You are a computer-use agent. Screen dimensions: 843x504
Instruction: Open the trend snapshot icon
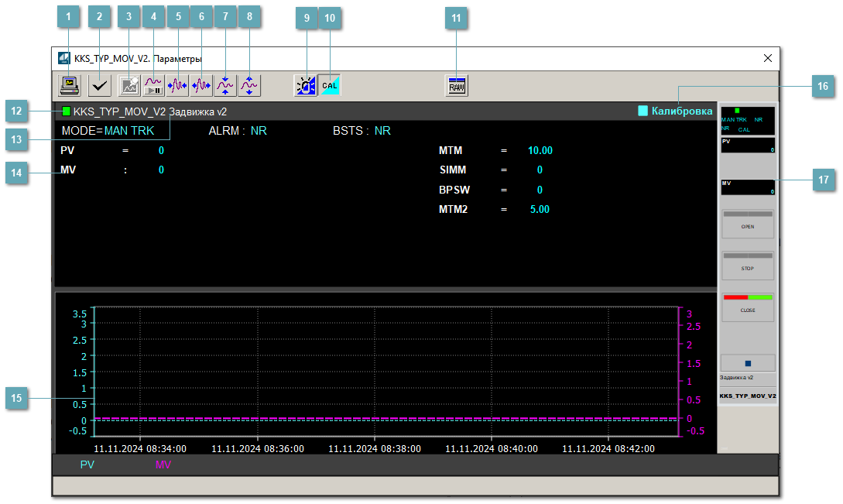click(x=129, y=85)
